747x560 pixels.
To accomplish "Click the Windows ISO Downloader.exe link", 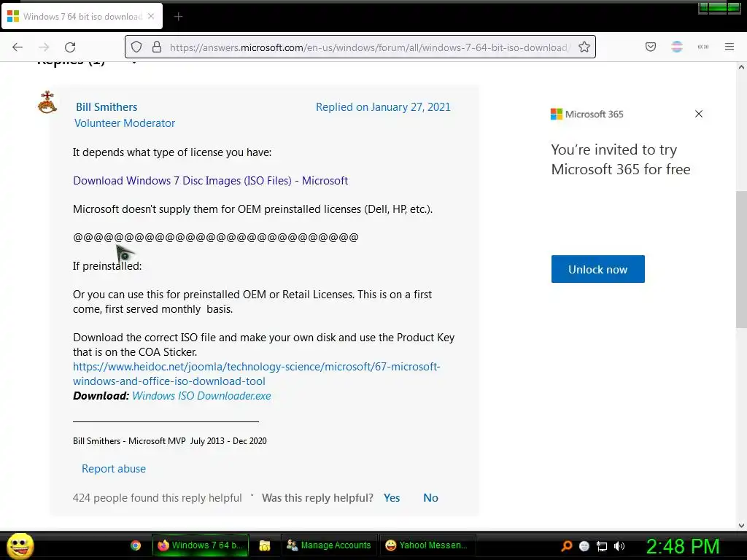I will (201, 396).
